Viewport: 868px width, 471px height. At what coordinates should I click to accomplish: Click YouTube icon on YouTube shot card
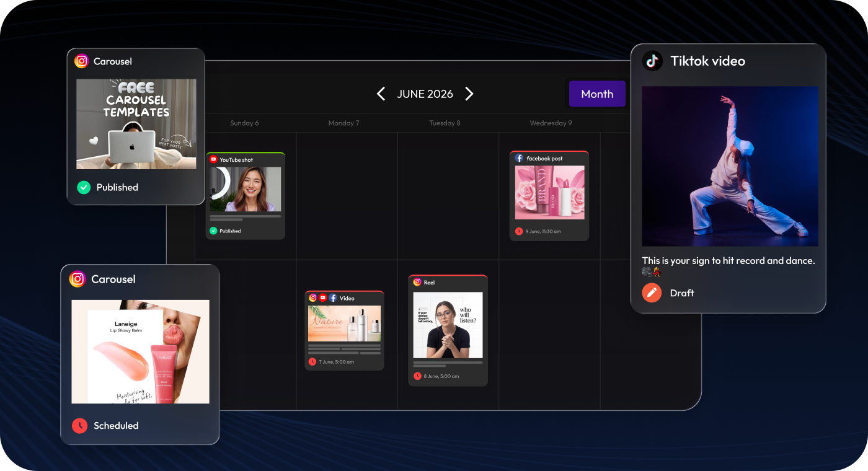pos(214,159)
